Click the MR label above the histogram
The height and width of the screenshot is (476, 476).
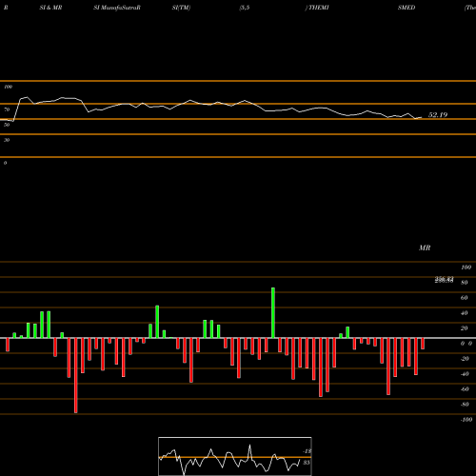(425, 248)
